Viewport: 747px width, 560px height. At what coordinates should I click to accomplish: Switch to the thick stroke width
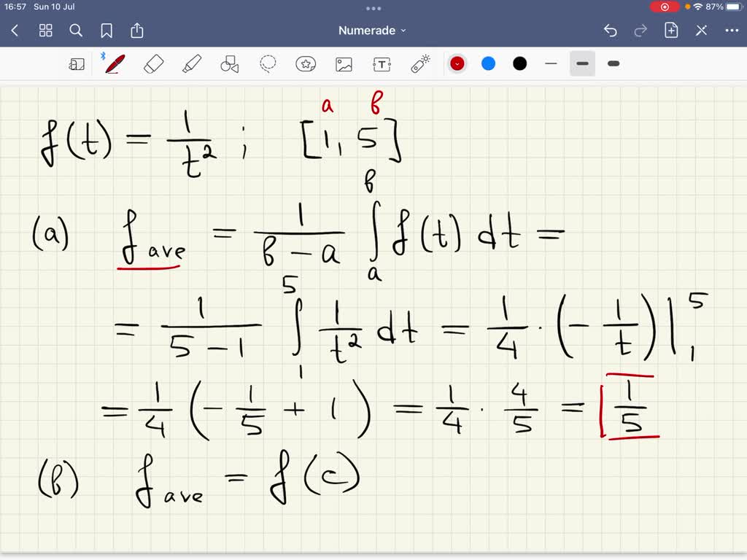coord(613,63)
